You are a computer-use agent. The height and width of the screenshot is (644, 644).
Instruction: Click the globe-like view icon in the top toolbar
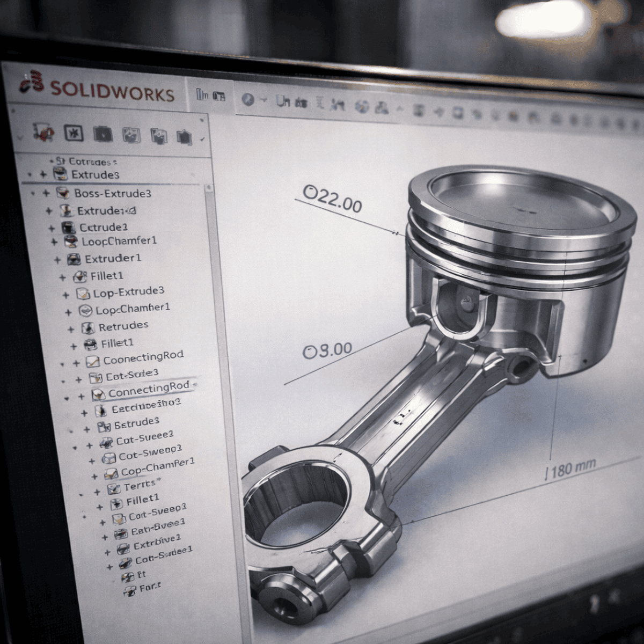[x=363, y=107]
